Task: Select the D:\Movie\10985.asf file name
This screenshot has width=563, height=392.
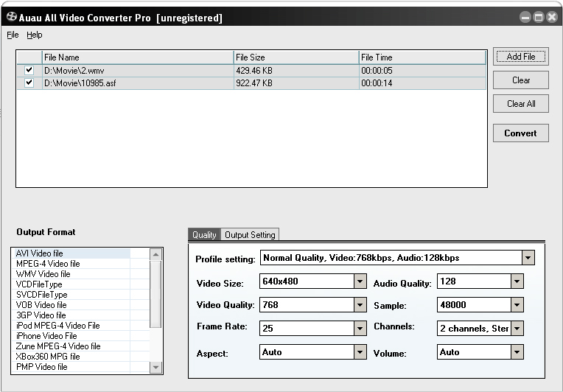Action: pos(80,83)
